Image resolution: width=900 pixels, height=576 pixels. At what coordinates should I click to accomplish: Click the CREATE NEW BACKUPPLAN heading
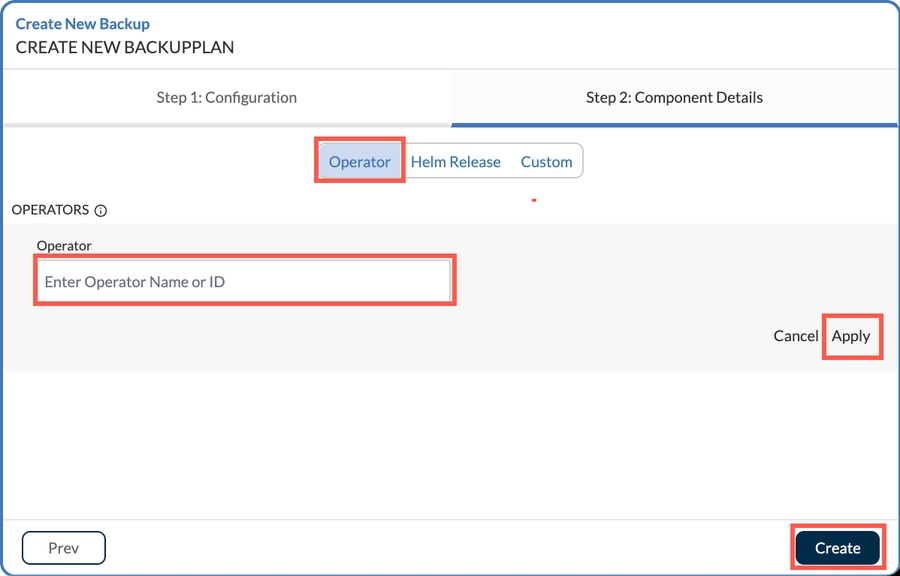pos(125,47)
